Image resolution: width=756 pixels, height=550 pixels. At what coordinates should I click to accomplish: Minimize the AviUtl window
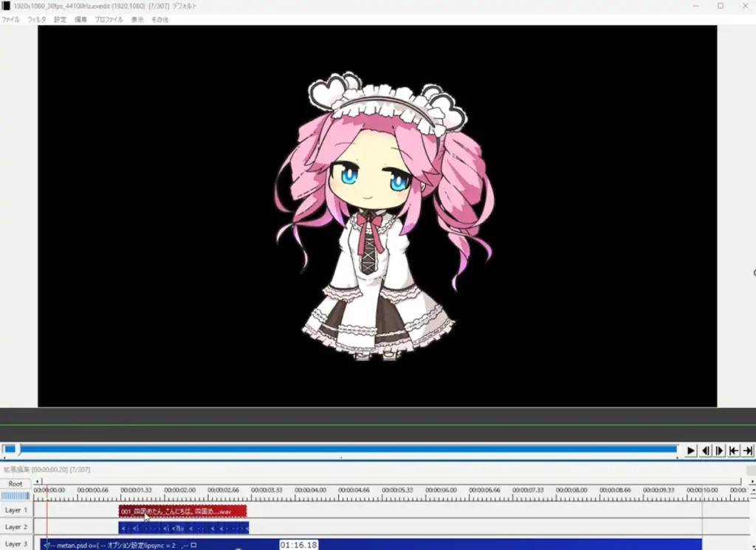pyautogui.click(x=695, y=6)
